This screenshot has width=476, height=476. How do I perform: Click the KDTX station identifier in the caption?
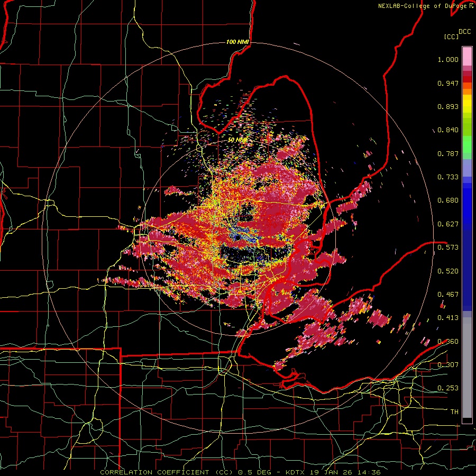point(296,472)
